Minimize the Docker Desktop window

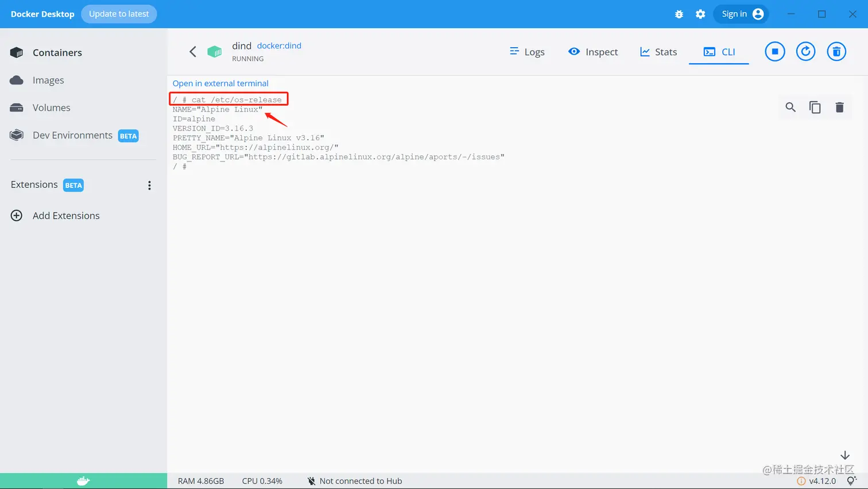791,14
